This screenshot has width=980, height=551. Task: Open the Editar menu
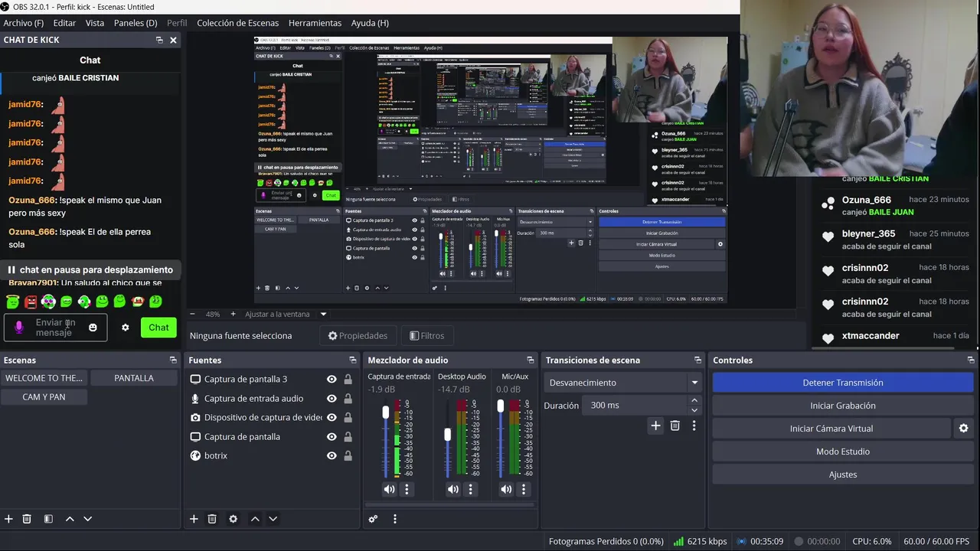(x=64, y=23)
